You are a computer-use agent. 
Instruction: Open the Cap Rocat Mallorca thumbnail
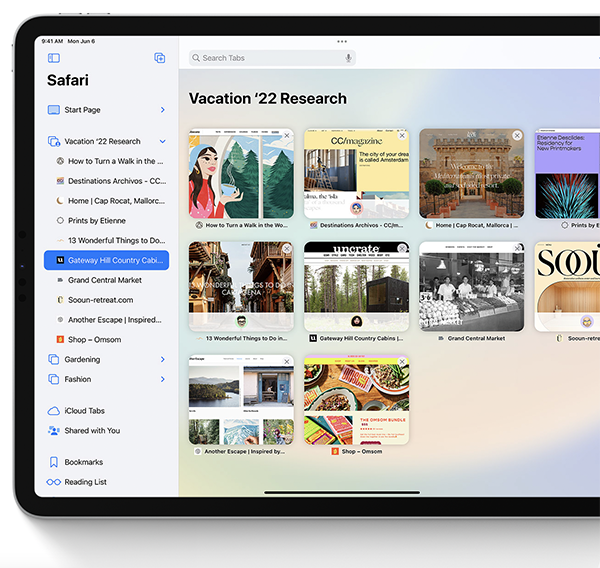(x=471, y=174)
